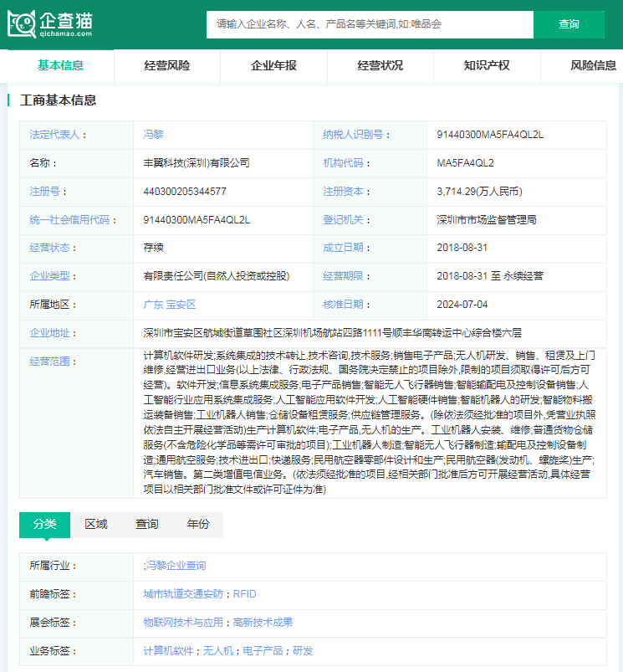Viewport: 623px width, 672px height.
Task: Switch to the 基本信息 tab
Action: 60,65
